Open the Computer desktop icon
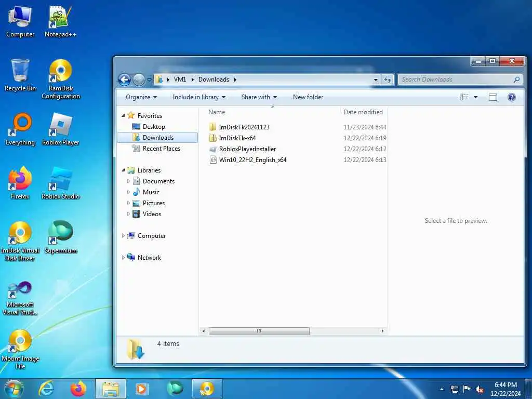Screen dimensions: 532x399 pos(20,21)
